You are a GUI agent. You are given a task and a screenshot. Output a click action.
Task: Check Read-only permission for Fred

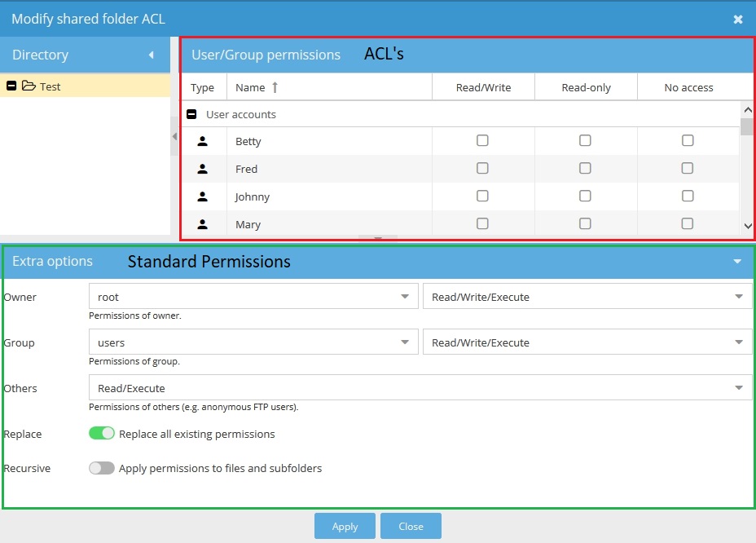click(x=585, y=168)
